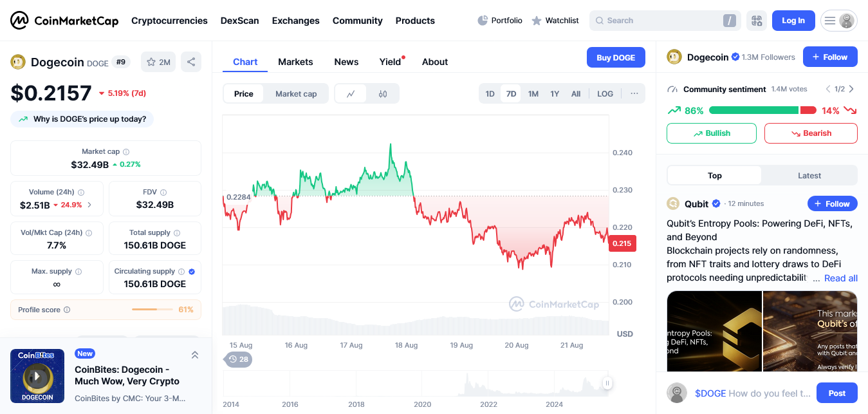Open the Products nav menu

click(415, 21)
